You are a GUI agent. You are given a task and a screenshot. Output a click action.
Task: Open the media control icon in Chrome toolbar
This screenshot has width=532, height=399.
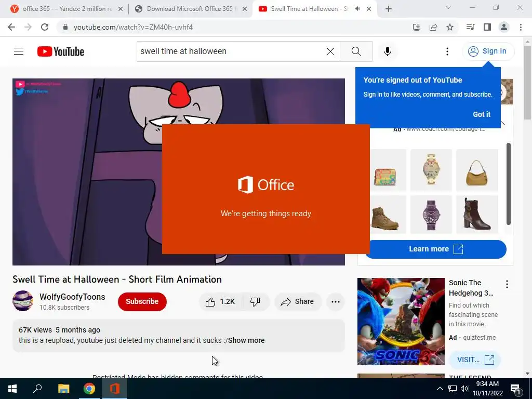tap(470, 27)
